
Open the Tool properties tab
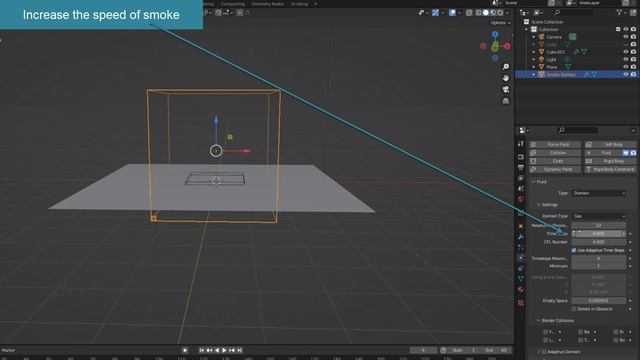click(x=521, y=144)
